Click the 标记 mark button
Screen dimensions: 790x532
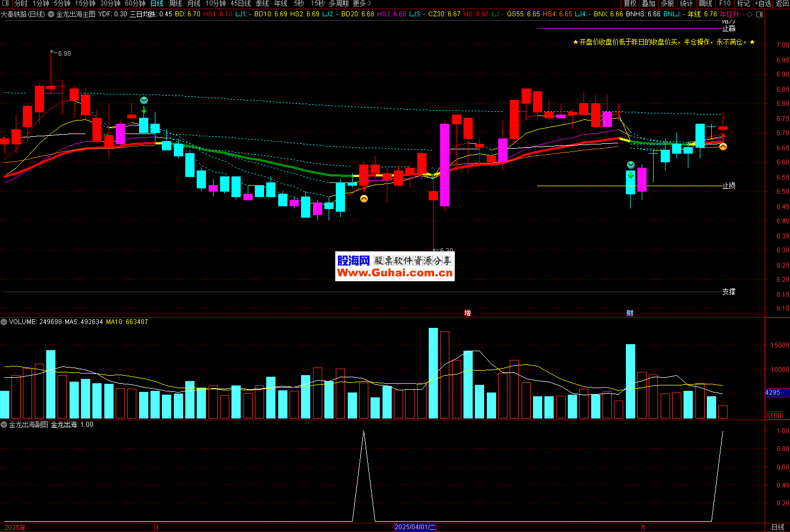[743, 4]
